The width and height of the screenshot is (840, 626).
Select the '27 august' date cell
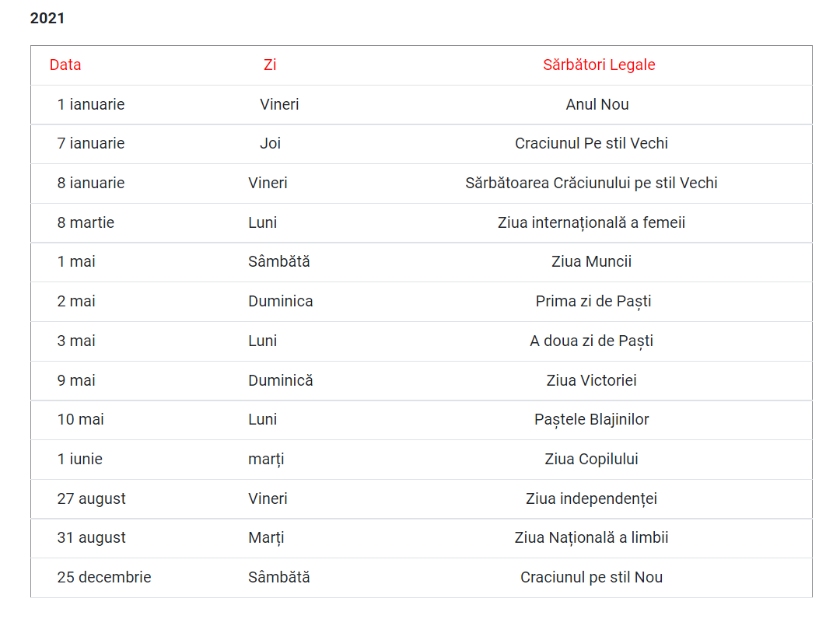[x=91, y=499]
